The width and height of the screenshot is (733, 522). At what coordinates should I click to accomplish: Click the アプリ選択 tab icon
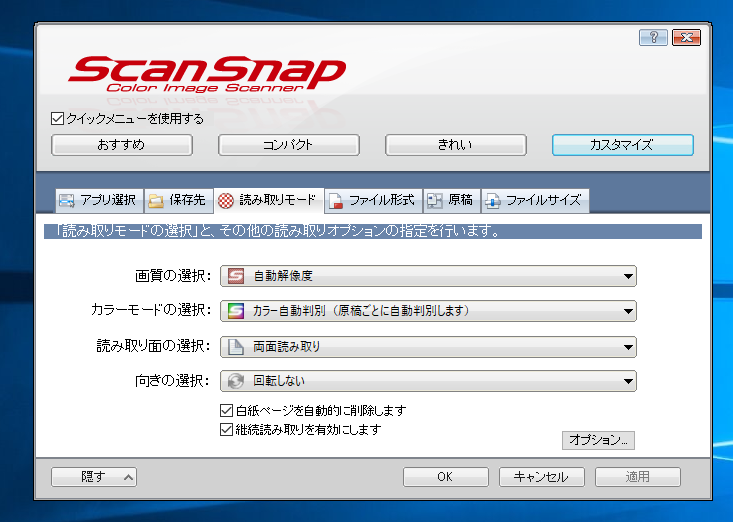(x=66, y=200)
